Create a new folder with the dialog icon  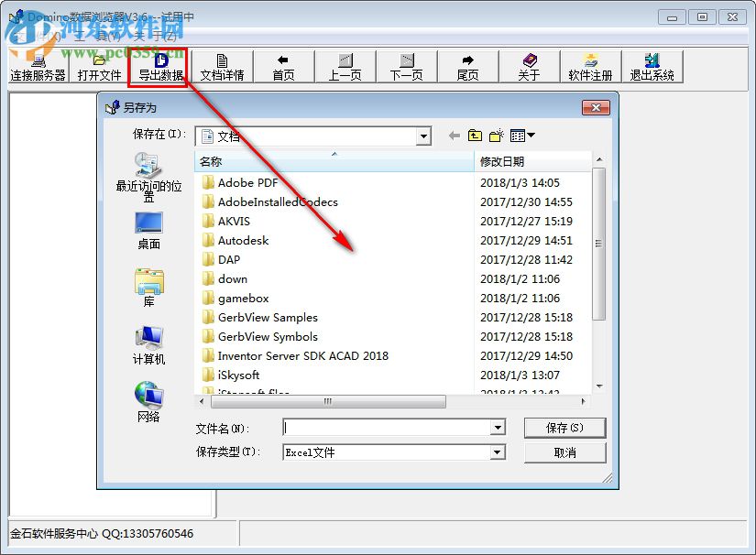pyautogui.click(x=496, y=135)
